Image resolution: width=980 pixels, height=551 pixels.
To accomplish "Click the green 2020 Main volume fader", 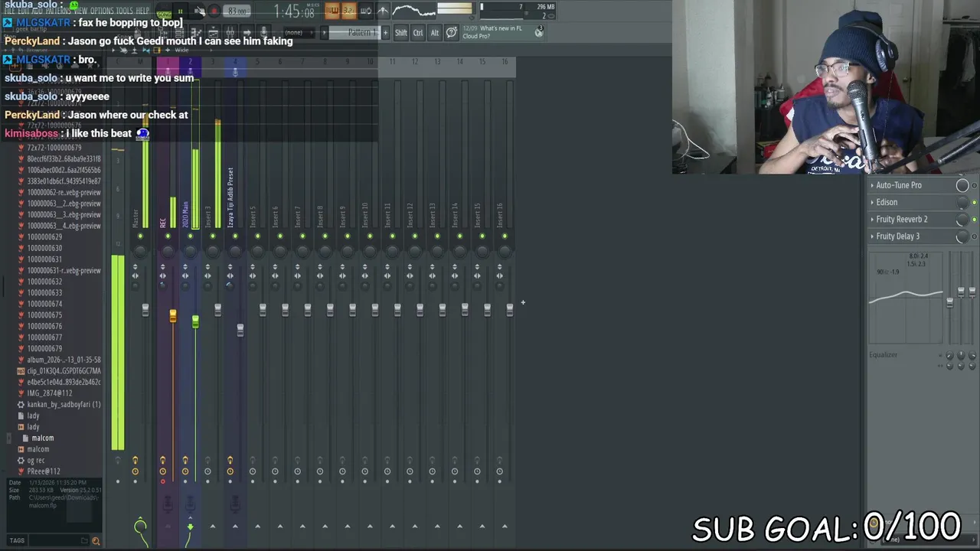I will (195, 322).
